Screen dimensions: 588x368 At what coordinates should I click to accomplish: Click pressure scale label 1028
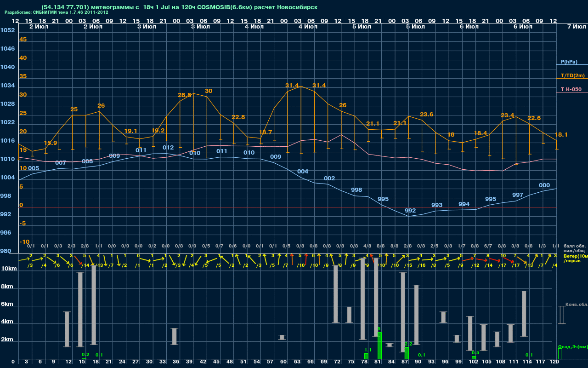(7, 104)
